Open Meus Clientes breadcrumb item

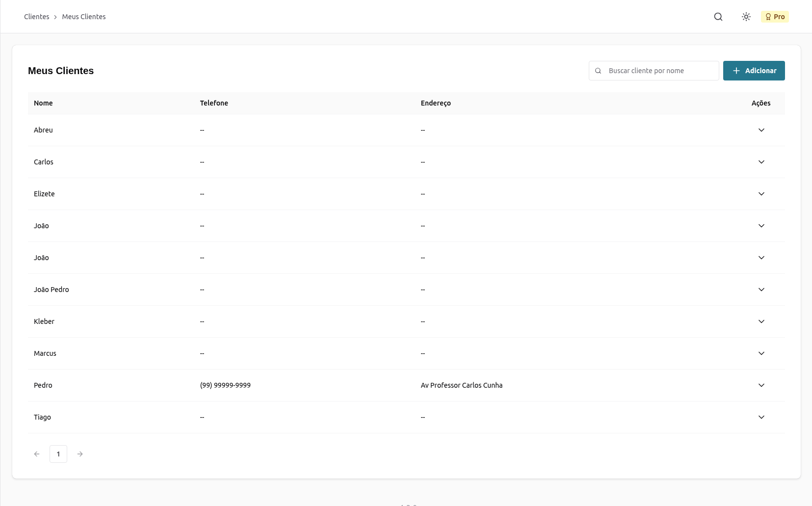pyautogui.click(x=84, y=17)
